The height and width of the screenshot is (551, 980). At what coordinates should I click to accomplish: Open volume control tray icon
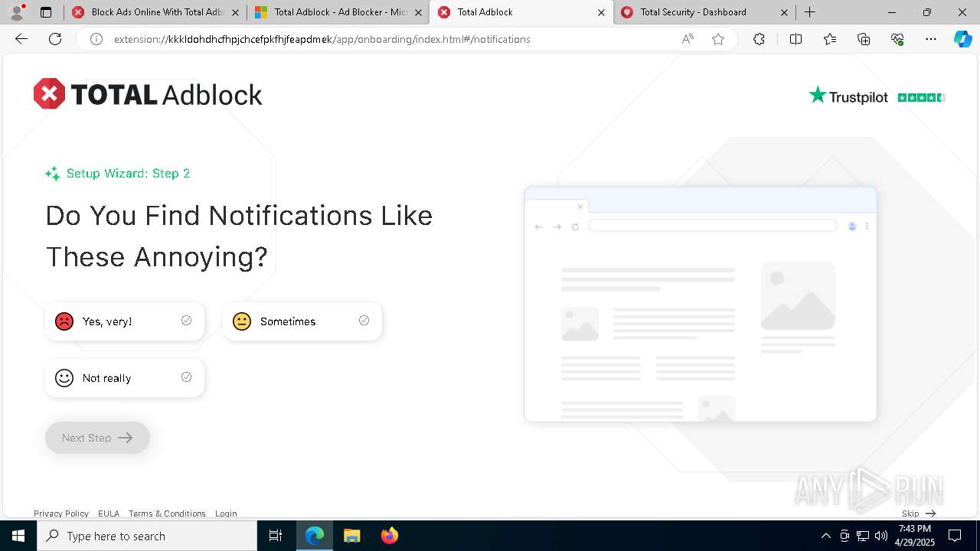(x=881, y=536)
